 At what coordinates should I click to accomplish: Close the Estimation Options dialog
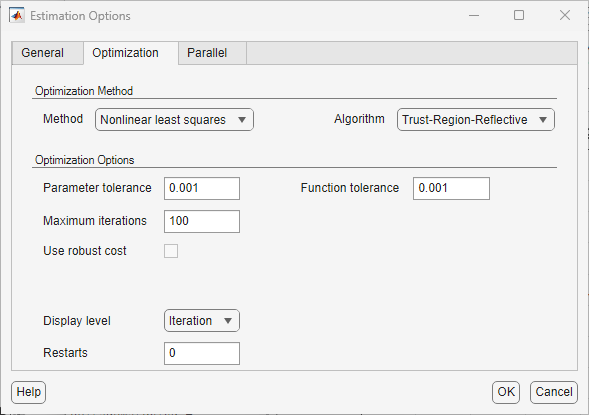click(x=565, y=15)
